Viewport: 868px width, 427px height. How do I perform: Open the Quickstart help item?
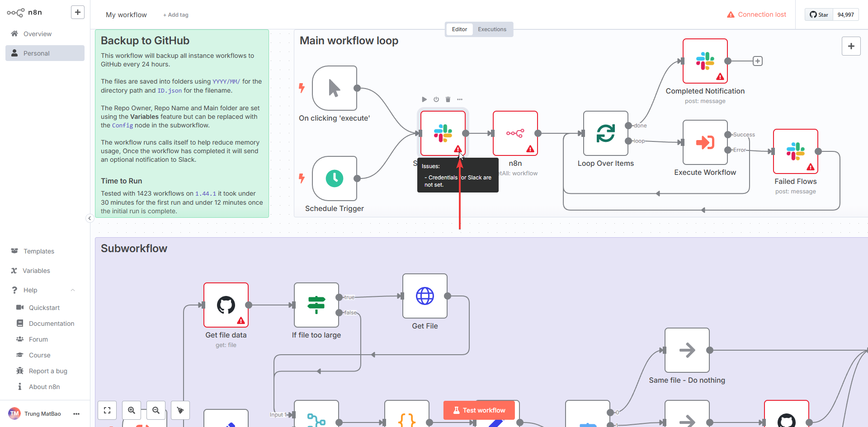(44, 308)
